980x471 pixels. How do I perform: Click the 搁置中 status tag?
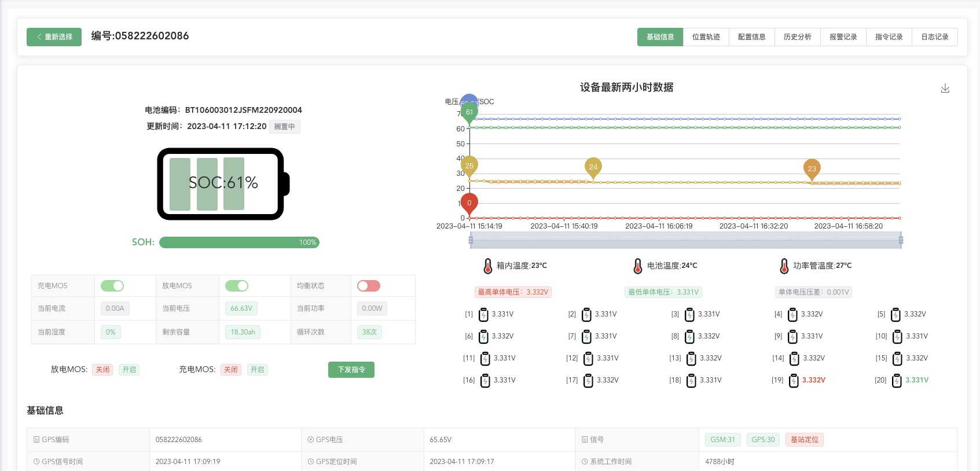pyautogui.click(x=285, y=127)
